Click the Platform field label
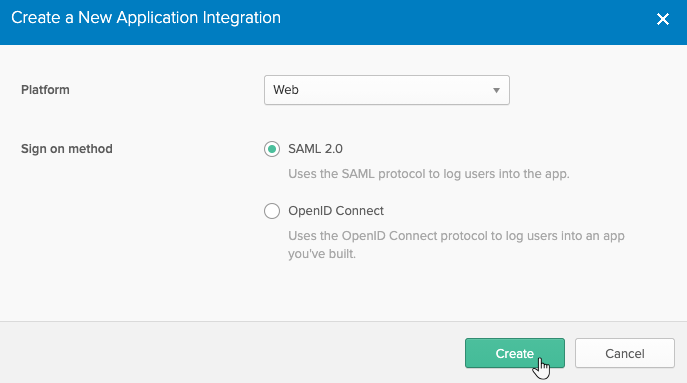This screenshot has width=687, height=383. (45, 90)
